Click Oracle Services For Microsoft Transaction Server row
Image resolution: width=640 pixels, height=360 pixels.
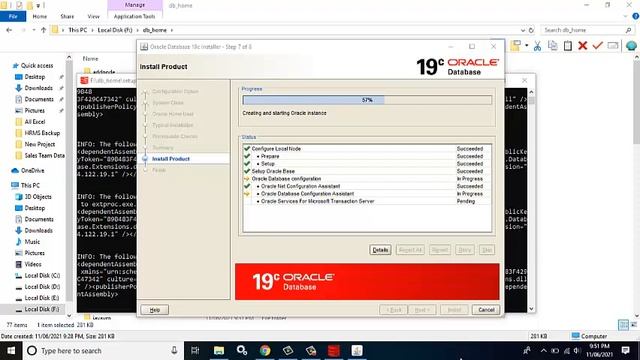(367, 201)
